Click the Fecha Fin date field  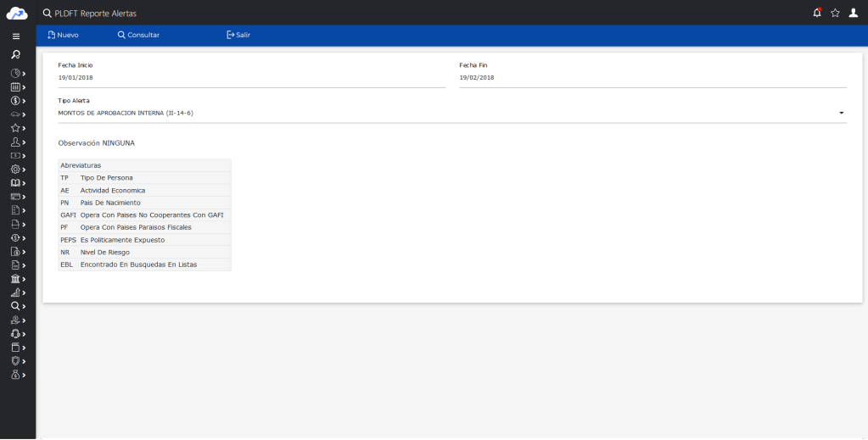coord(652,78)
